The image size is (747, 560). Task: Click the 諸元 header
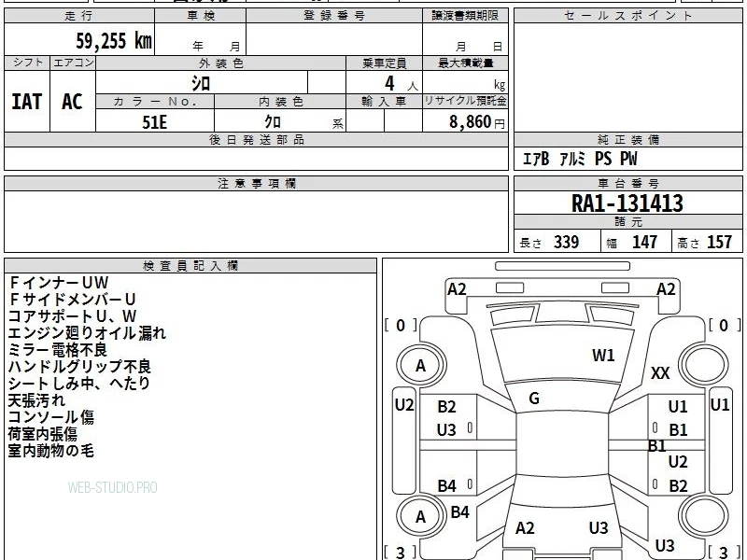627,222
